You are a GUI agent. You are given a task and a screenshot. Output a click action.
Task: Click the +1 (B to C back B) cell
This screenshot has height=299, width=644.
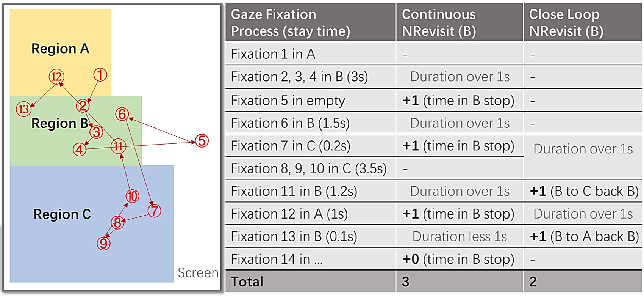tap(583, 191)
